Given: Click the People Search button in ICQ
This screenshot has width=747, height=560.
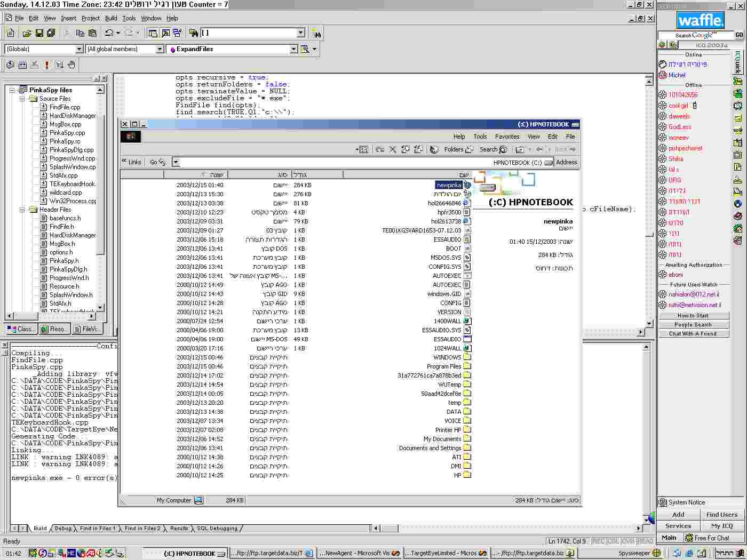Looking at the screenshot, I should click(x=693, y=325).
